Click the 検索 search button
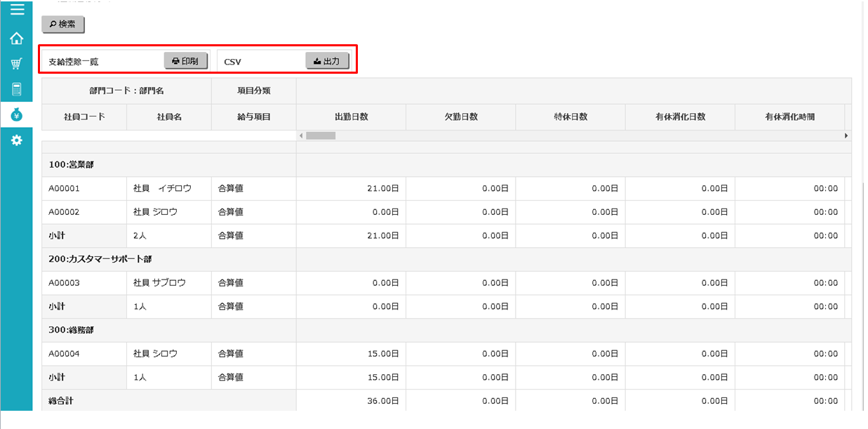 coord(63,25)
